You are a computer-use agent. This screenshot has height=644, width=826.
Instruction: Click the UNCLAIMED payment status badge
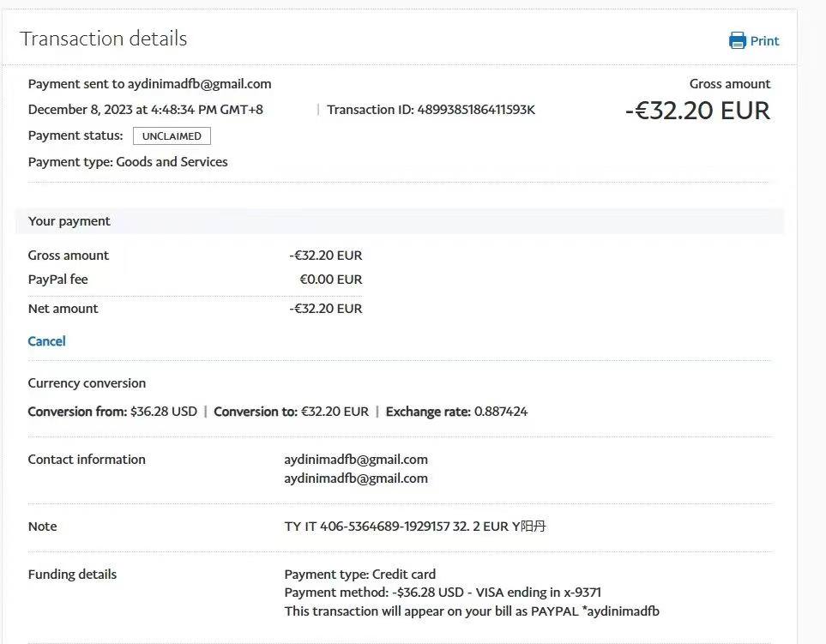(172, 135)
